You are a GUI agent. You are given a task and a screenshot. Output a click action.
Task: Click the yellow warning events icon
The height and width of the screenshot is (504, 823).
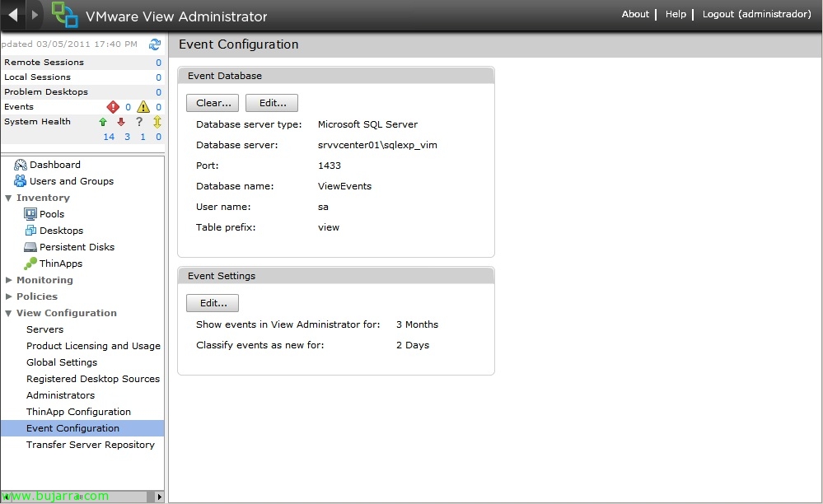[143, 107]
